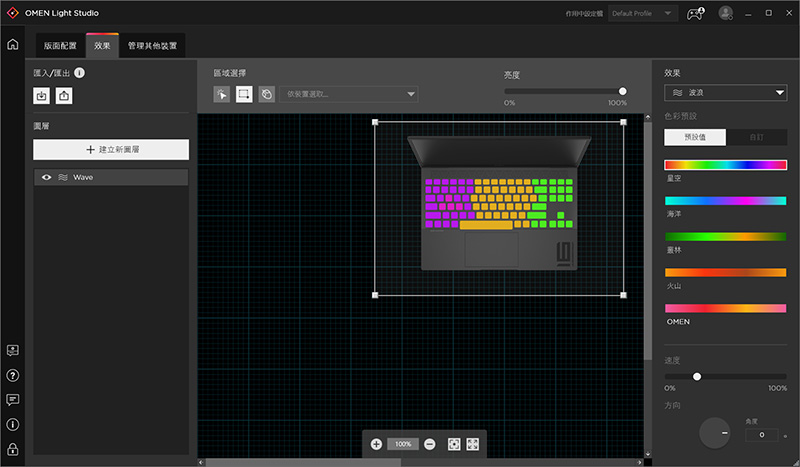Click the import profile icon
Image resolution: width=800 pixels, height=467 pixels.
point(42,95)
